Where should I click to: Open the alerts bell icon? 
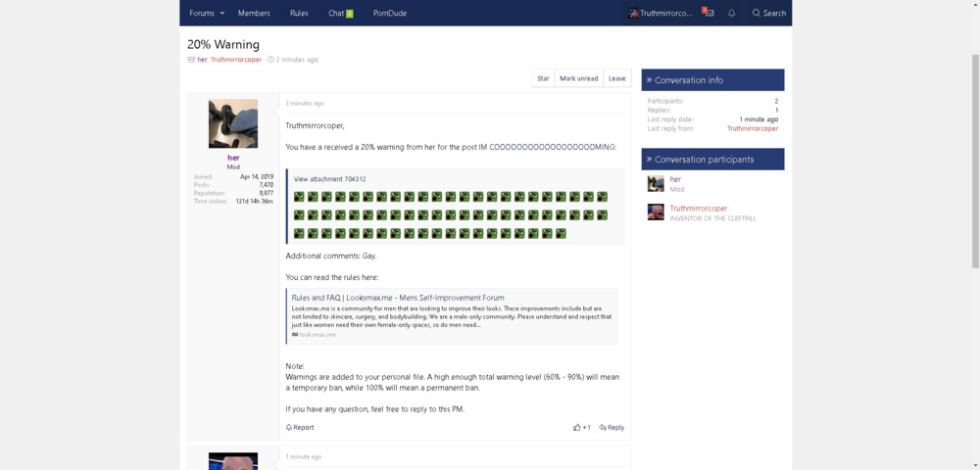click(731, 13)
